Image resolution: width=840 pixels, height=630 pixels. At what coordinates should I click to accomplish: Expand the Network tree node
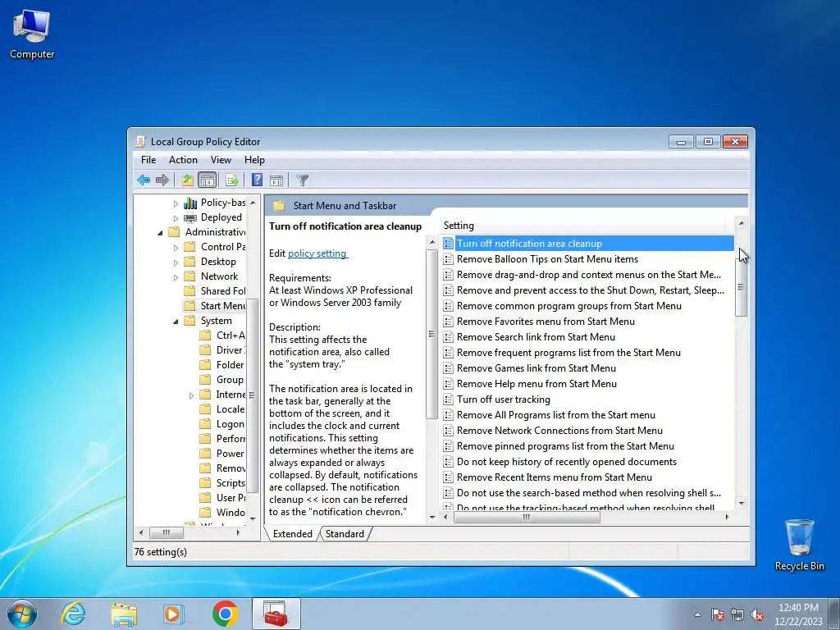[x=176, y=277]
